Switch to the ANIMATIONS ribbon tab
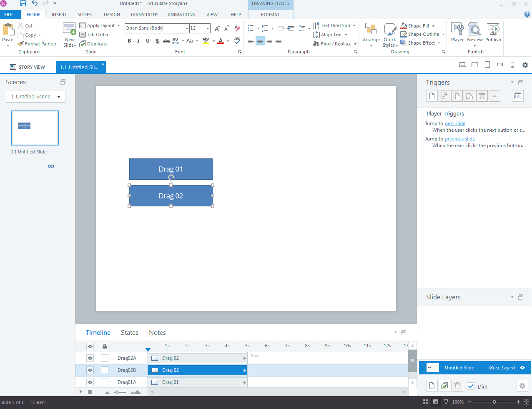 181,14
